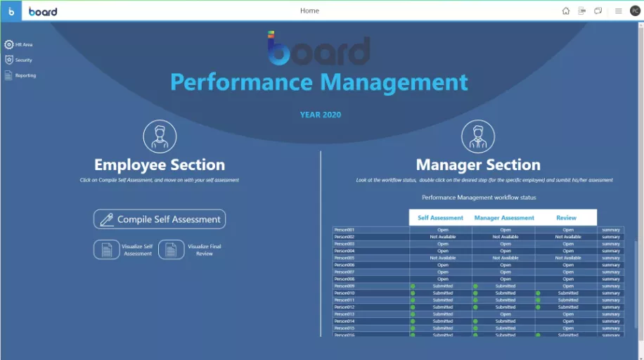
Task: Click Person008 Review 'Open' cell
Action: (568, 279)
